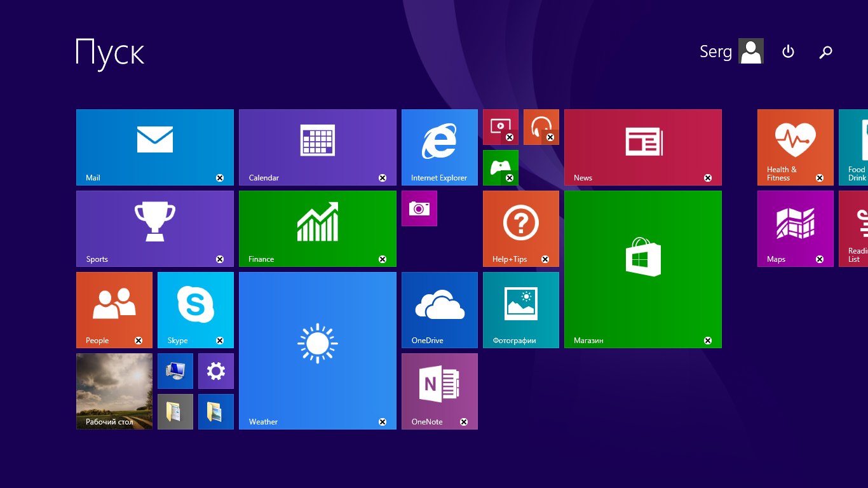Screen dimensions: 868x488
Task: Launch the OneNote tile
Action: click(x=440, y=391)
